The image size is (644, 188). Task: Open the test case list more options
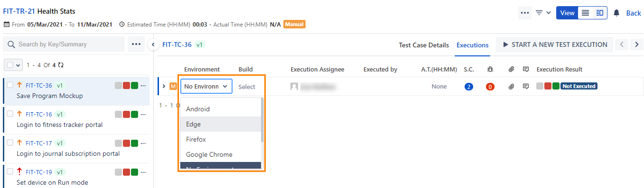(x=136, y=44)
